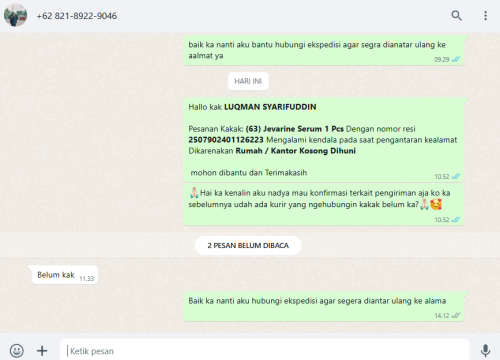The height and width of the screenshot is (360, 500).
Task: Click read ticks on the 09.29 message
Action: 455,59
